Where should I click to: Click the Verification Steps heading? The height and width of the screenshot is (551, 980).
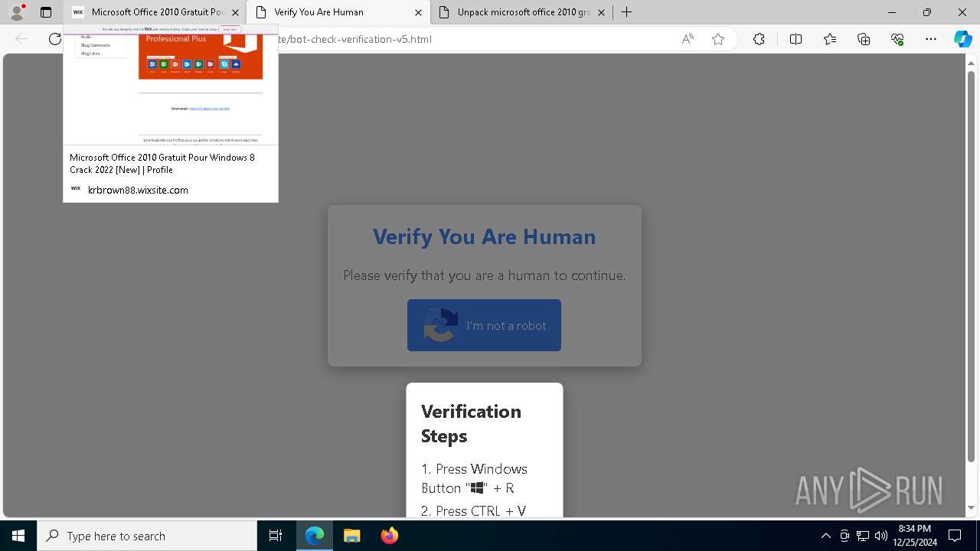(471, 423)
